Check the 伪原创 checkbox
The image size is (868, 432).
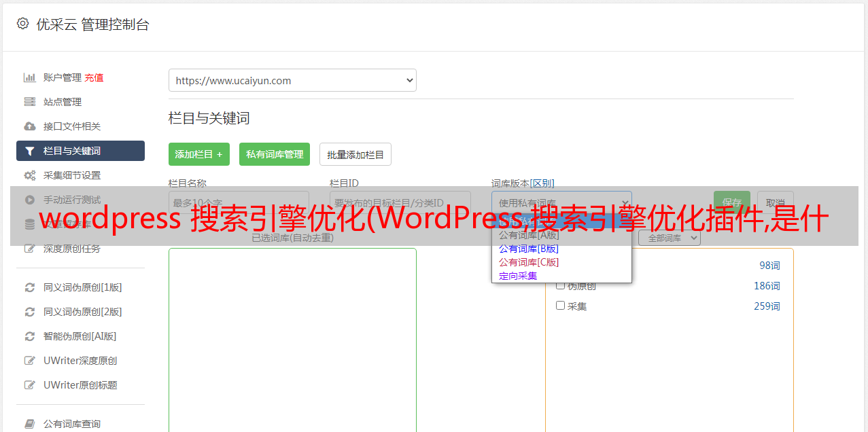(560, 286)
